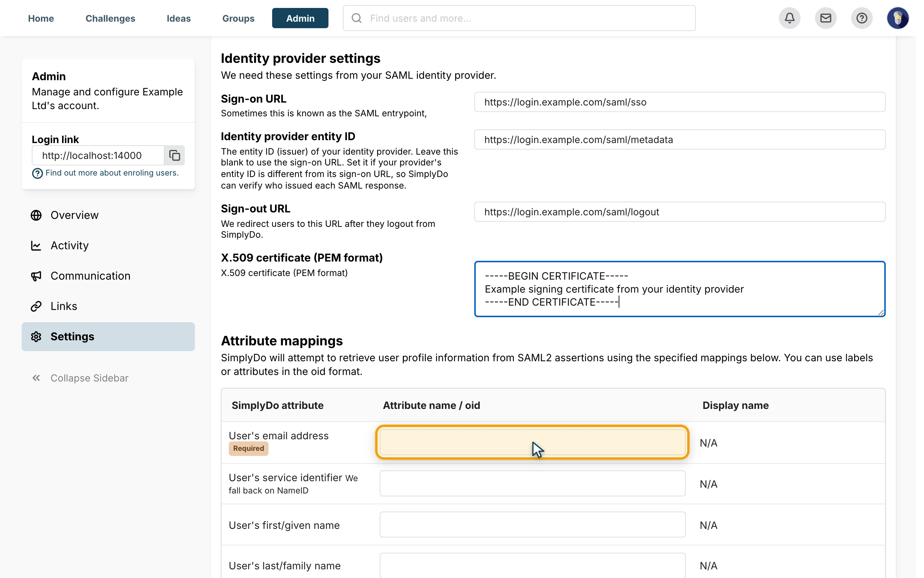Click the Links chain icon
This screenshot has width=924, height=578.
pyautogui.click(x=36, y=306)
